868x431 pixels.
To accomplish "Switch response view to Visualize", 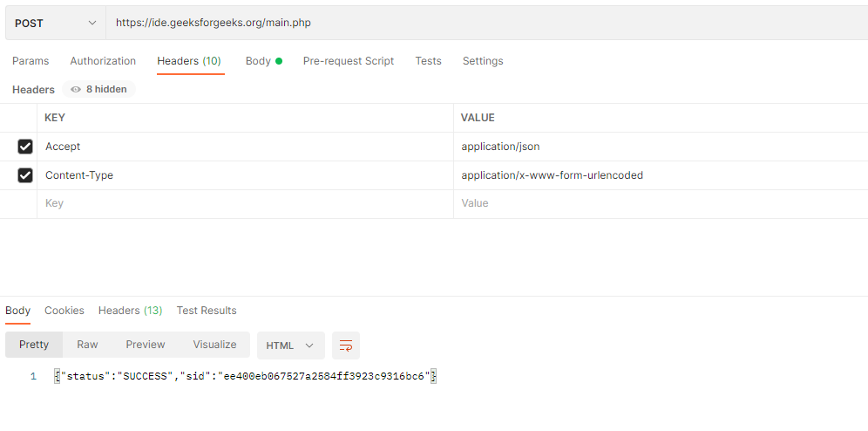I will (214, 345).
